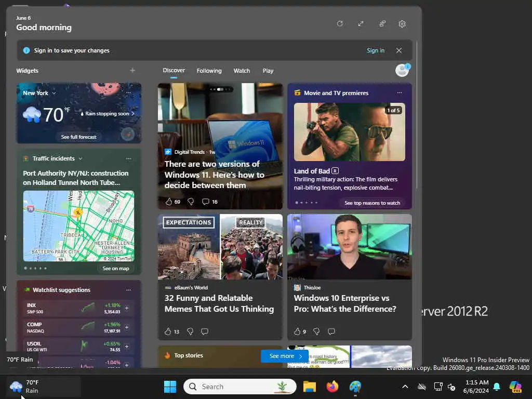Viewport: 532px width, 399px height.
Task: Switch to the Play tab
Action: pos(268,71)
